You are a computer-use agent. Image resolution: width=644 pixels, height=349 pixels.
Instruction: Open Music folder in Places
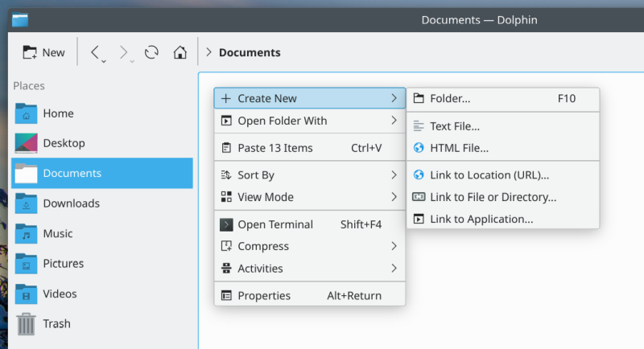[x=57, y=233]
